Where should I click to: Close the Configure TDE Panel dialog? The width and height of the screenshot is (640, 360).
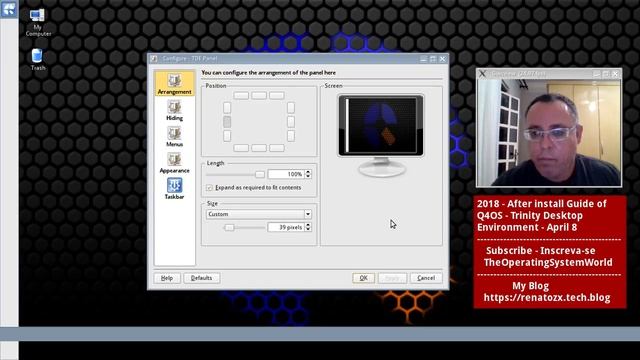(x=442, y=59)
